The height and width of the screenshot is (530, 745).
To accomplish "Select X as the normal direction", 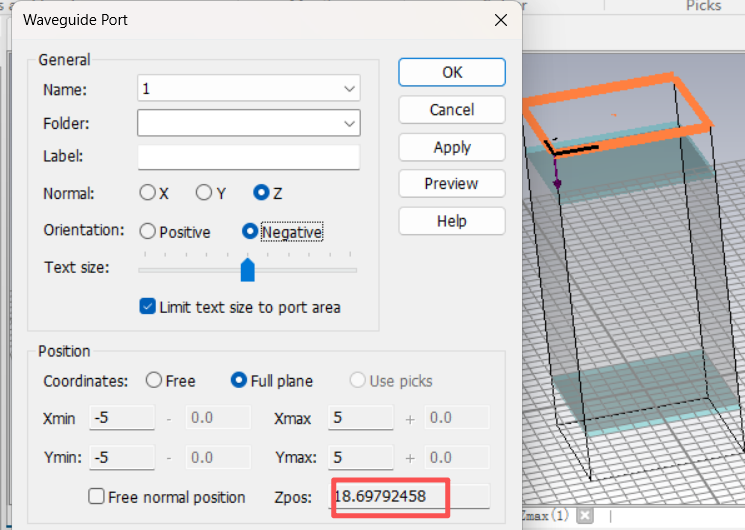I will [x=147, y=193].
